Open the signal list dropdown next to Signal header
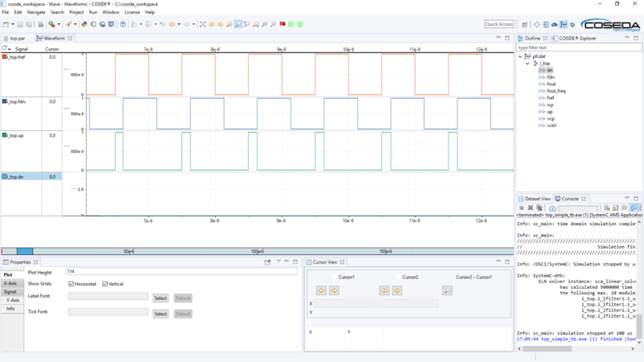644x362 pixels. click(10, 49)
